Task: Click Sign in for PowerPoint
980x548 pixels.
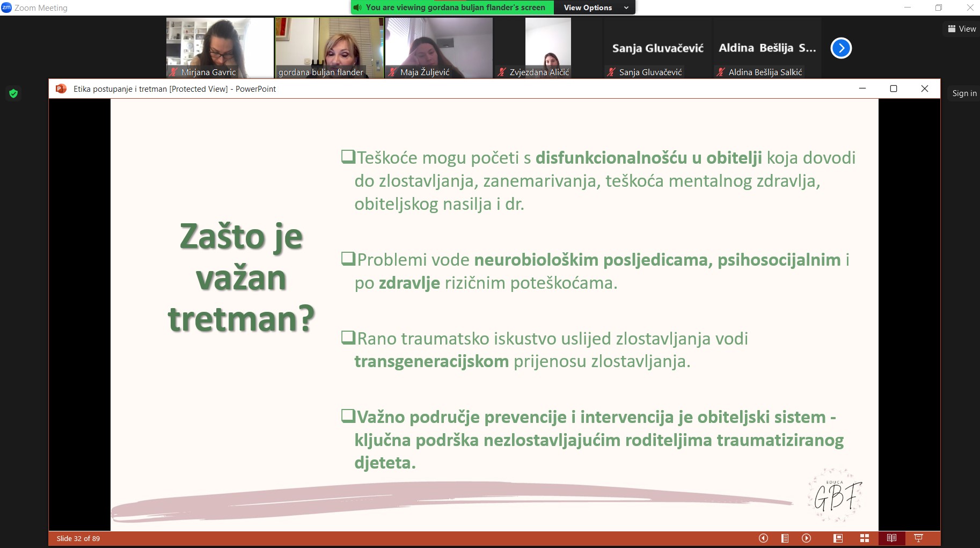Action: click(964, 93)
